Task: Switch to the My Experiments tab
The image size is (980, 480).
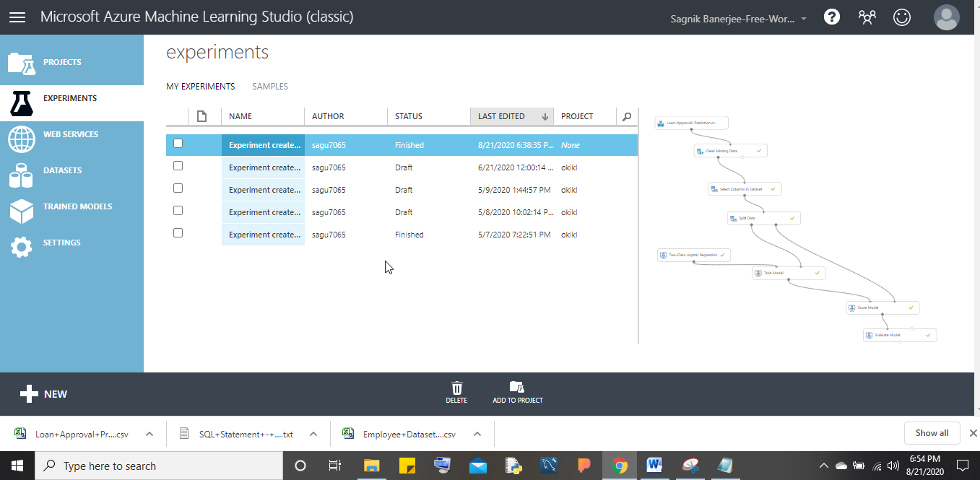Action: [200, 87]
